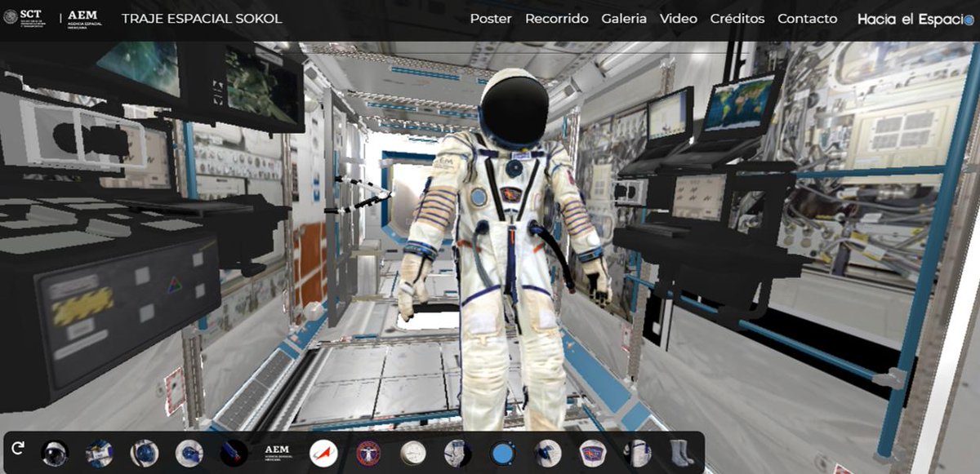Select the white pressure gauge icon
Viewport: 980px width, 474px height.
pyautogui.click(x=413, y=452)
